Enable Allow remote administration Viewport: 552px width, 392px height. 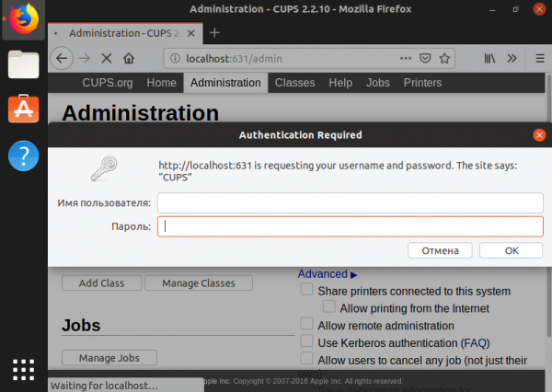(306, 324)
